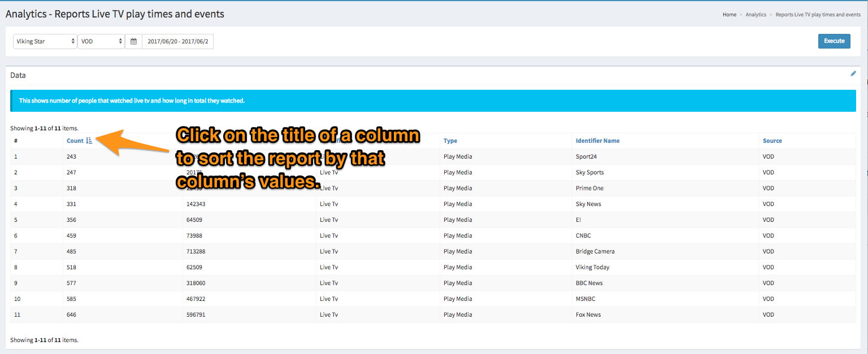The image size is (868, 354).
Task: Click the date range input field
Action: [x=177, y=41]
